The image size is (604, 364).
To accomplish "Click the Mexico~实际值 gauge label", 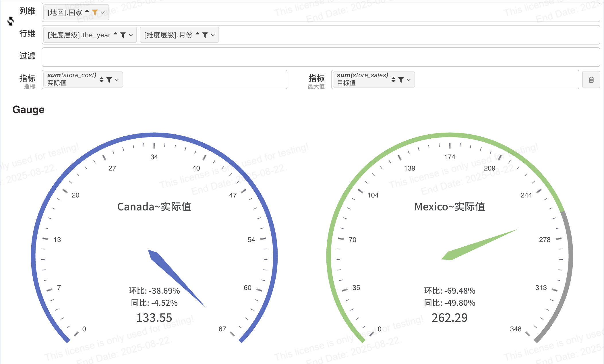I will tap(450, 207).
